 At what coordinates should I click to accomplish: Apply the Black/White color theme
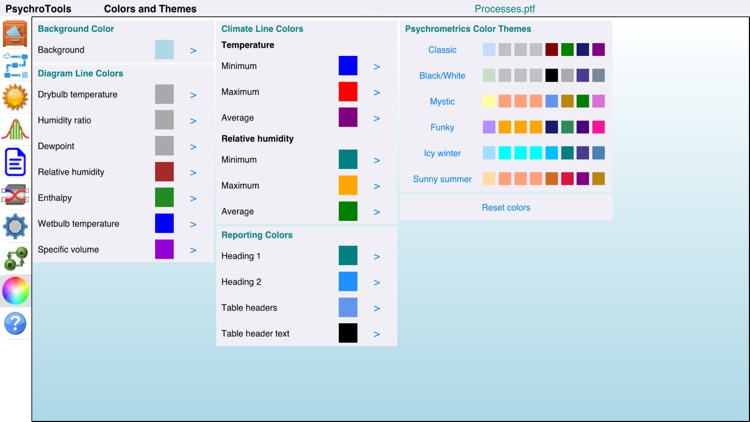tap(442, 76)
